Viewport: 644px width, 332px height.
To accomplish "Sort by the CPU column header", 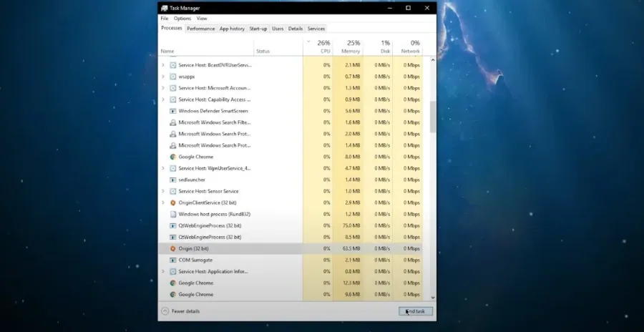I will point(318,47).
